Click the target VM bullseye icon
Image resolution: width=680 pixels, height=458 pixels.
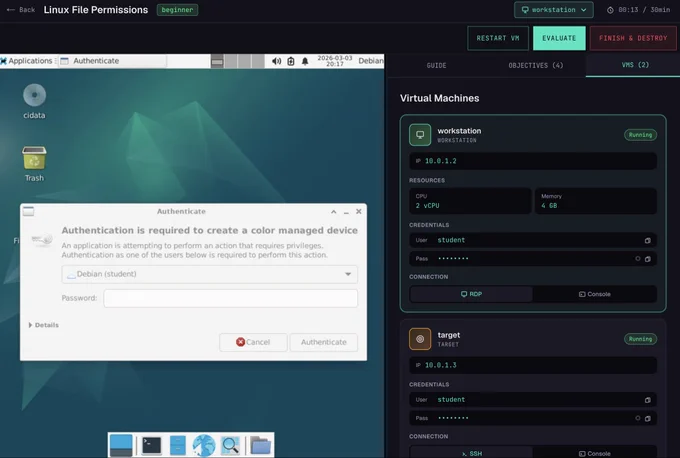420,339
